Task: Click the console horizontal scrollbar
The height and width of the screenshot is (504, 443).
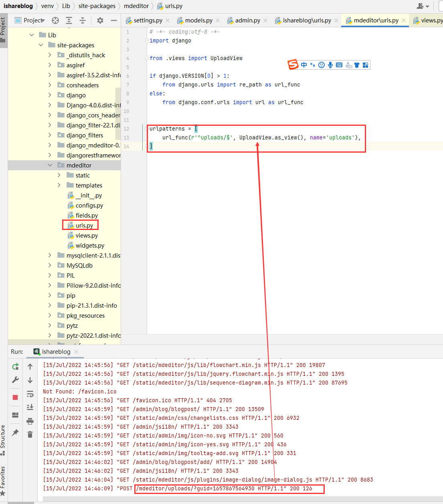Action: click(241, 499)
